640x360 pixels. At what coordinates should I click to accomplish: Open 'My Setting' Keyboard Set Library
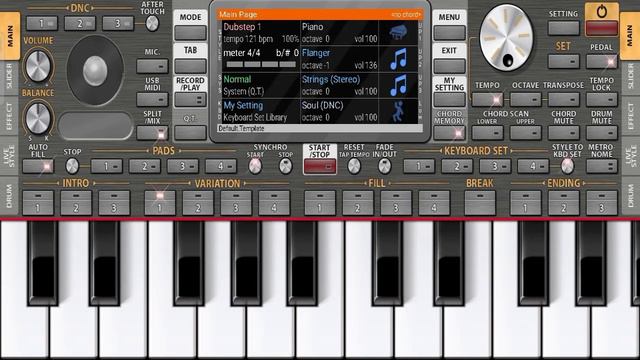[x=260, y=111]
